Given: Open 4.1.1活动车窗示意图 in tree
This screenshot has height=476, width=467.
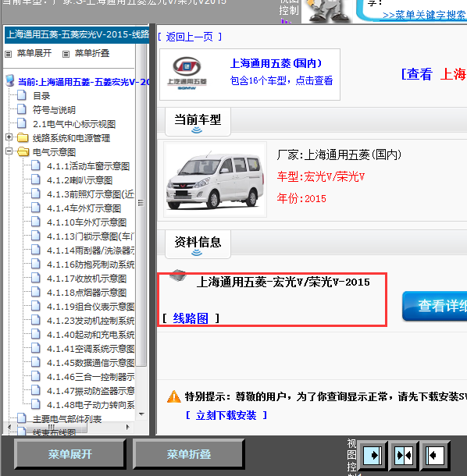Looking at the screenshot, I should click(88, 166).
